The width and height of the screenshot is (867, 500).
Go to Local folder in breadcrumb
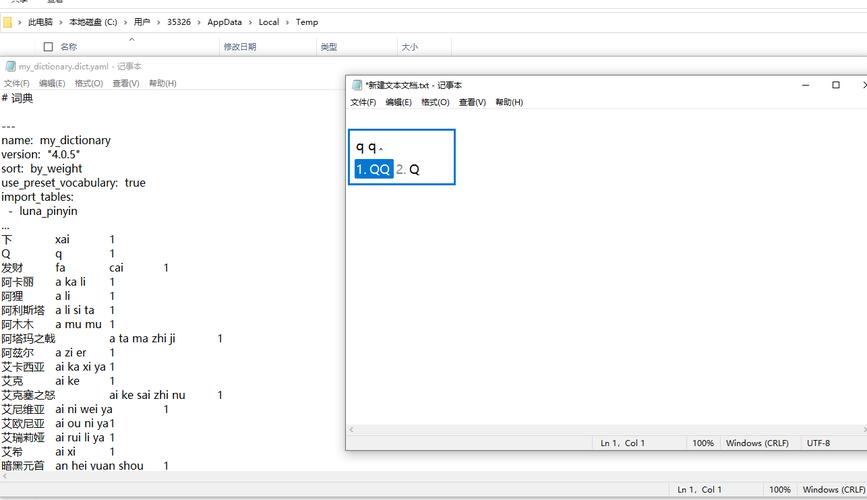269,22
